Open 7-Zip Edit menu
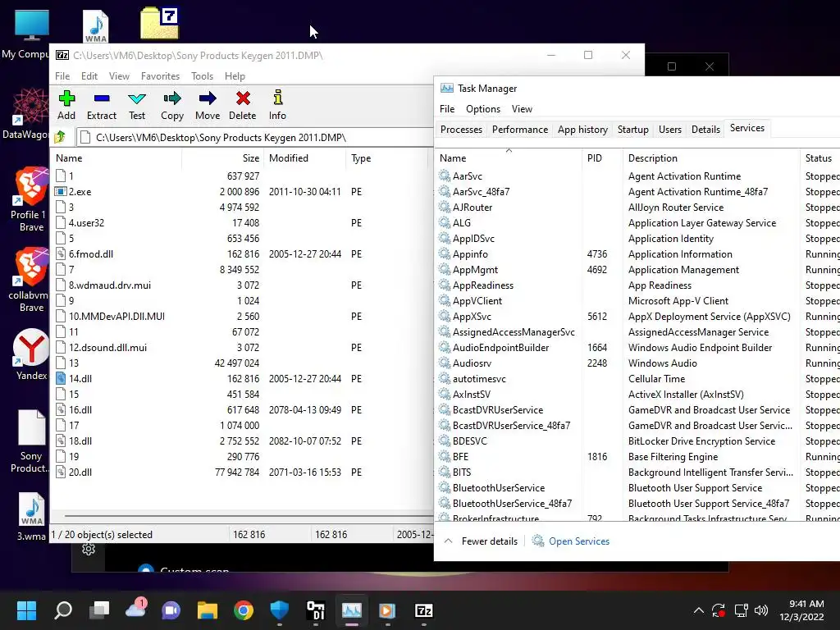 [89, 76]
